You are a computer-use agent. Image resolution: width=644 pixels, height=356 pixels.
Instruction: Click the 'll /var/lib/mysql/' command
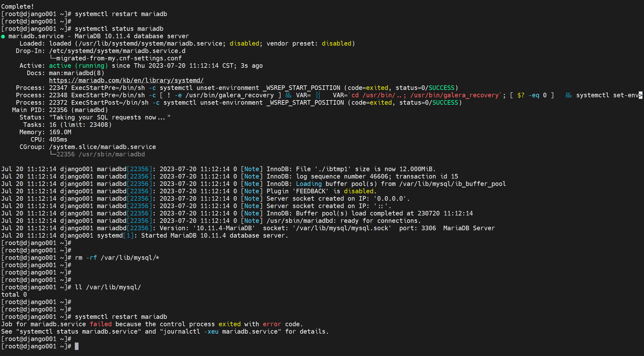pos(108,287)
